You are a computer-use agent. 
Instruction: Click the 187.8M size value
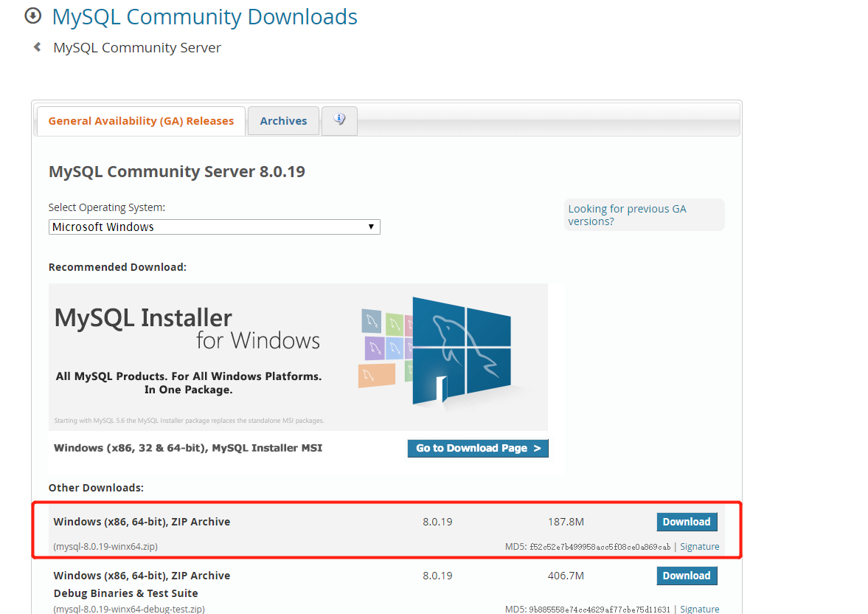(566, 522)
